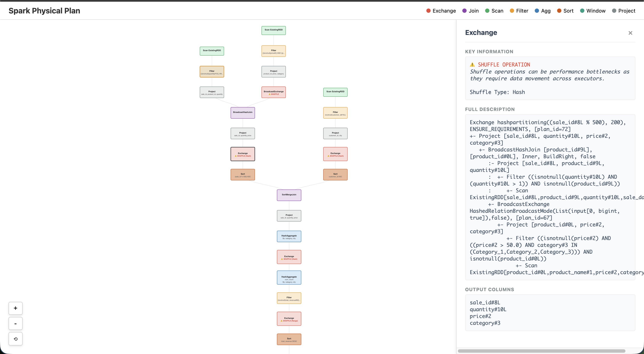Select the Sort node total_revenue DESC
644x354 pixels.
pos(289,340)
